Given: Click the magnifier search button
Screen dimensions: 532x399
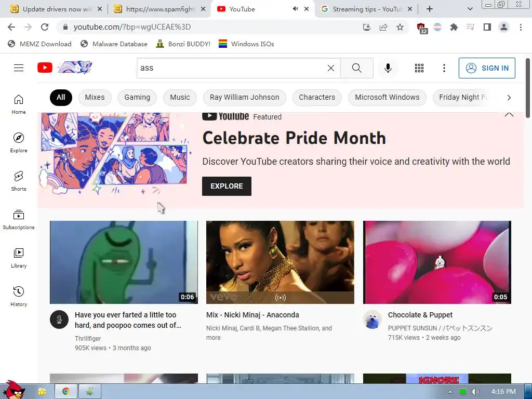Looking at the screenshot, I should coord(357,68).
